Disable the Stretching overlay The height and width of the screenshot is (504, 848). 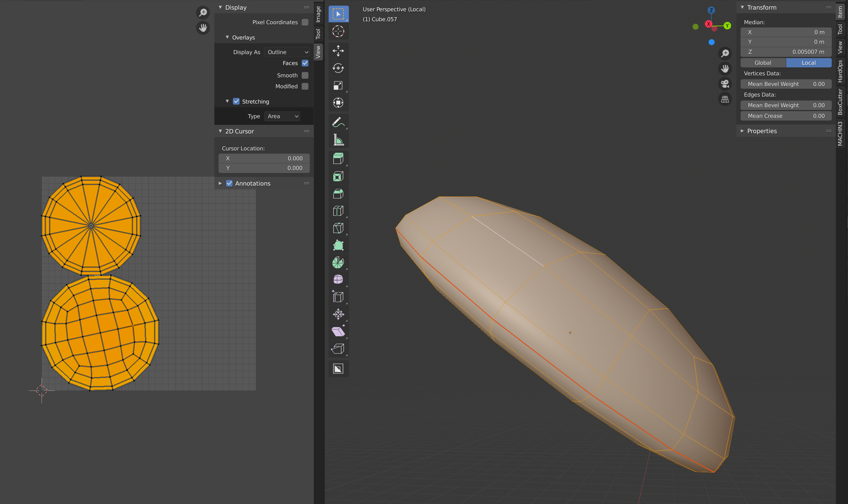point(236,101)
